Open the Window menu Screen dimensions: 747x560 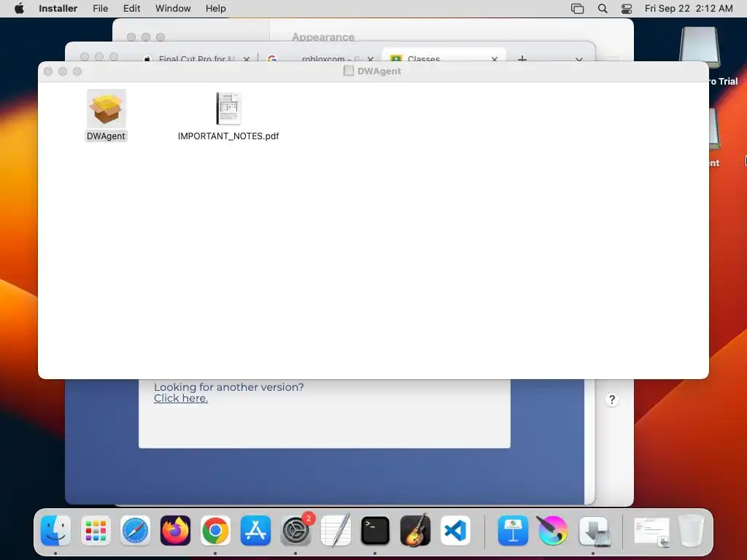click(173, 9)
